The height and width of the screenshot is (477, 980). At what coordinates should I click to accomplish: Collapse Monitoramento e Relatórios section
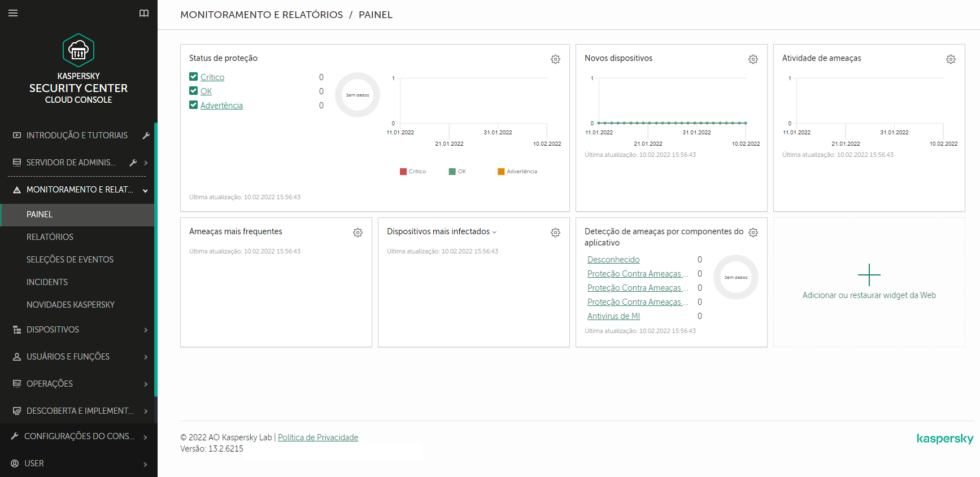point(145,190)
